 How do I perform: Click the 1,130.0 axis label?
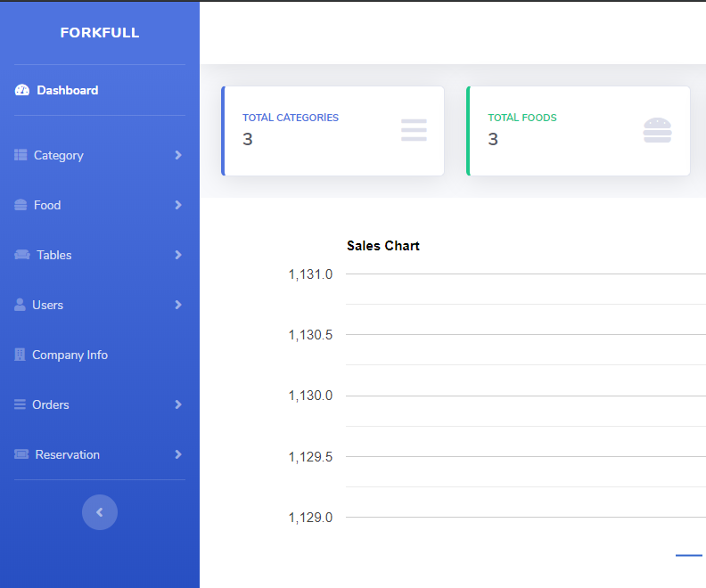pos(310,396)
